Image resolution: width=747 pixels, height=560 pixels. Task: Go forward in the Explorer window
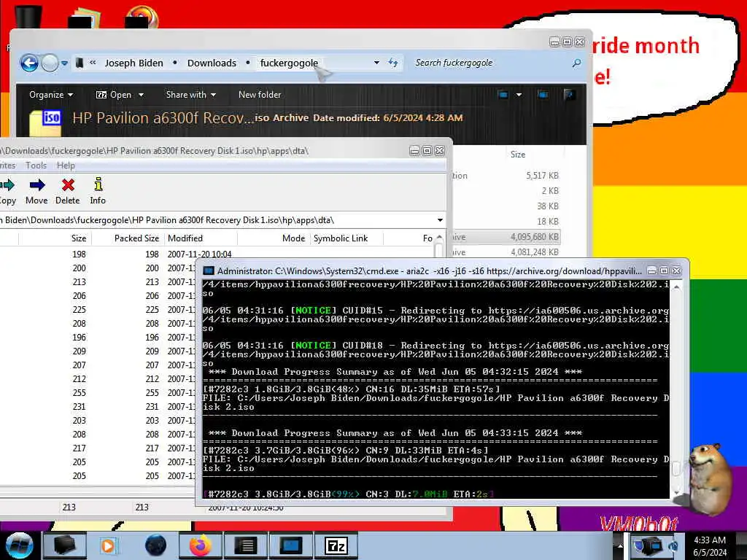pos(50,63)
